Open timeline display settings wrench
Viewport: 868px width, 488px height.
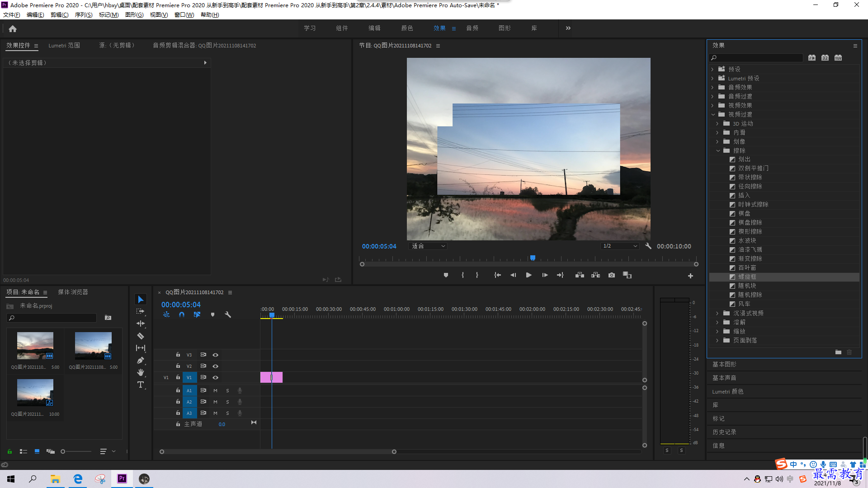228,314
